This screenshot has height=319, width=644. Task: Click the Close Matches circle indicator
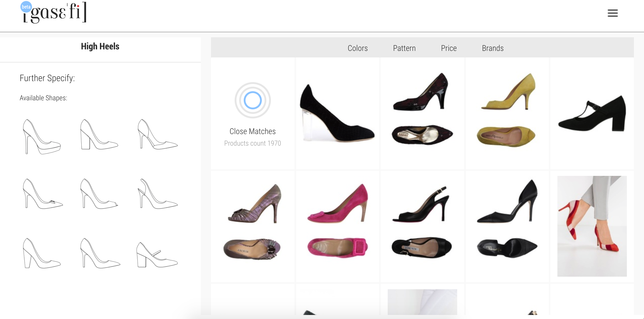253,100
